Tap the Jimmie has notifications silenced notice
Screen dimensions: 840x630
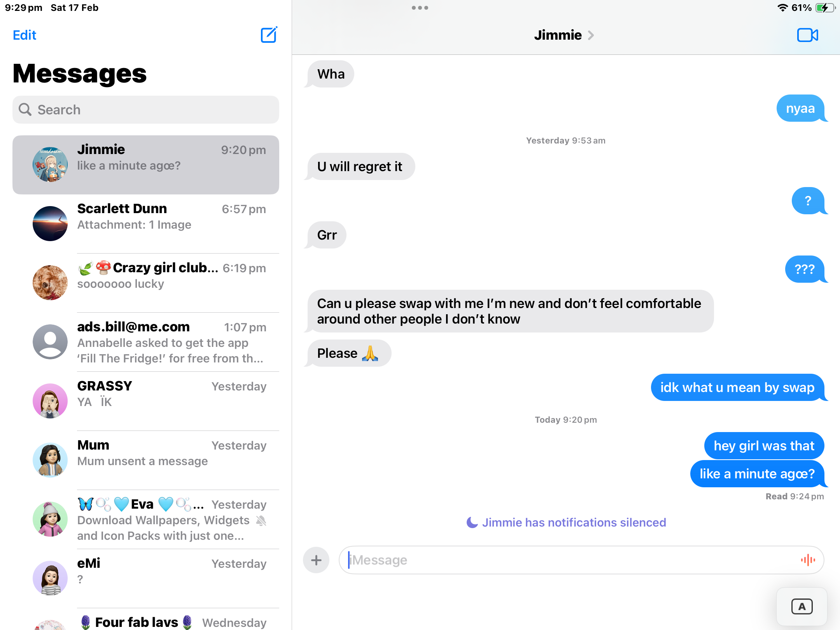coord(566,522)
